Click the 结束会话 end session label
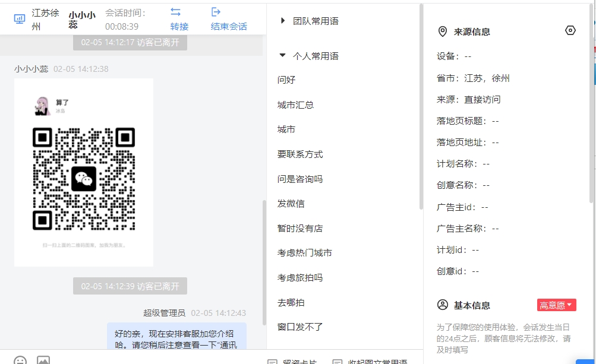Screen dimensions: 596x364 pos(229,27)
